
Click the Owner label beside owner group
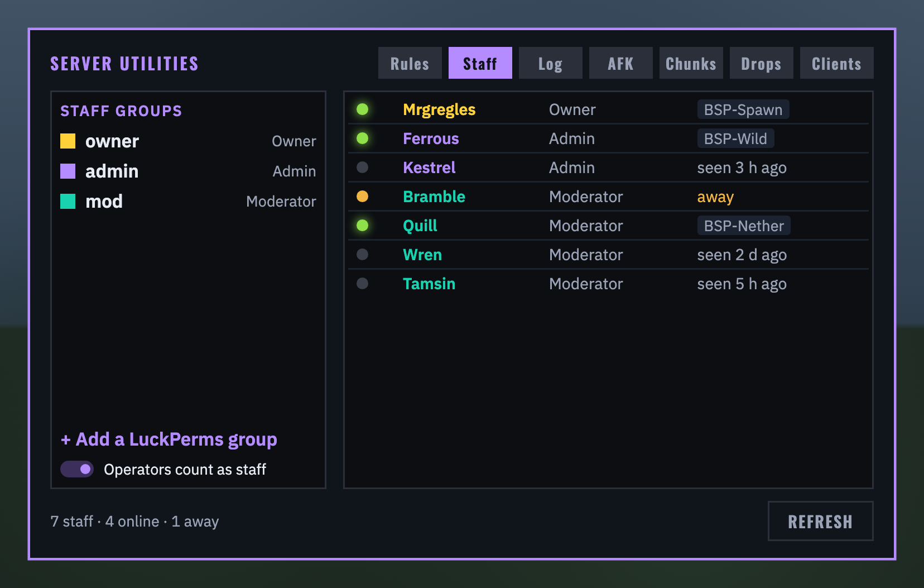pyautogui.click(x=294, y=141)
